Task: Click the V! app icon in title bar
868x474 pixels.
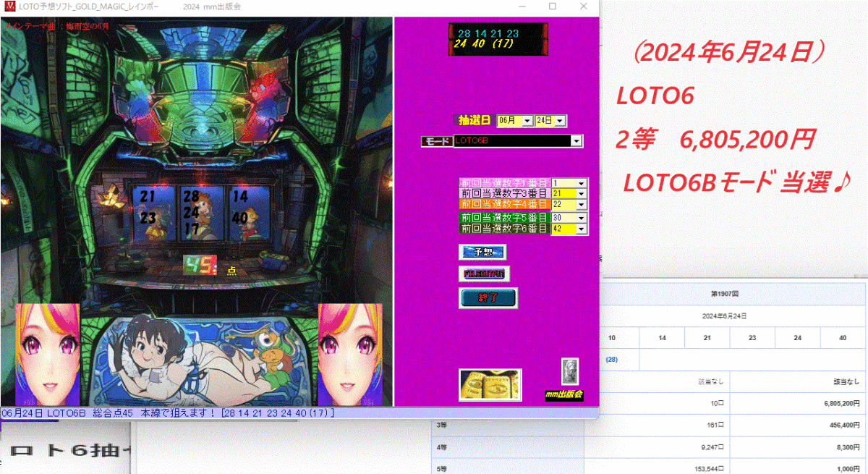Action: pos(9,7)
